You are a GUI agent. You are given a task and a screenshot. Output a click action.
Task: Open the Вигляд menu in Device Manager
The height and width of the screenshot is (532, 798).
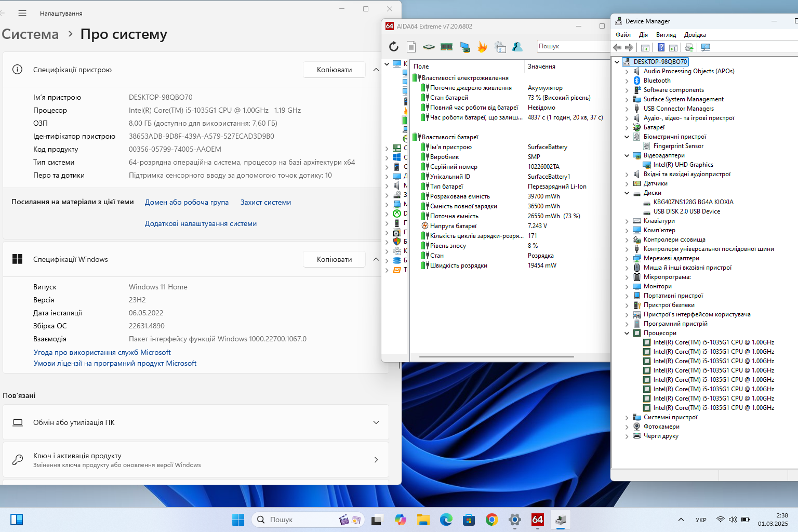pyautogui.click(x=666, y=35)
